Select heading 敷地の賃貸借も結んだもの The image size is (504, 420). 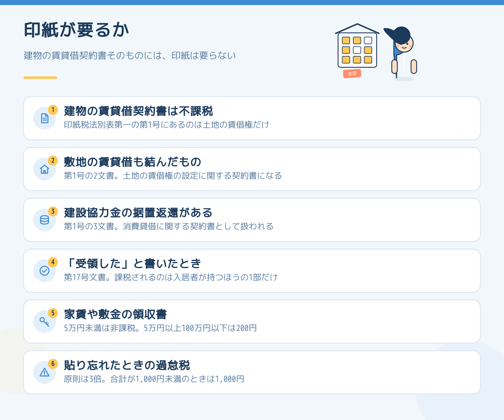(x=133, y=162)
